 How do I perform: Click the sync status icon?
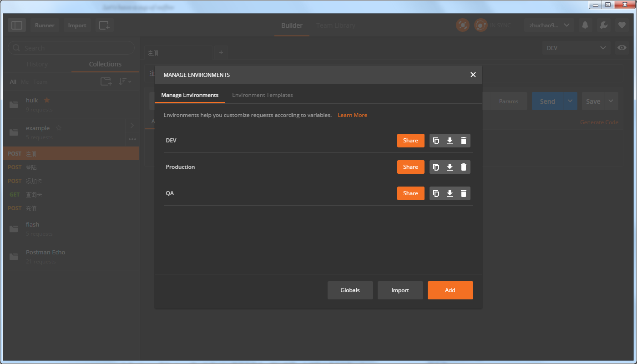[x=481, y=25]
